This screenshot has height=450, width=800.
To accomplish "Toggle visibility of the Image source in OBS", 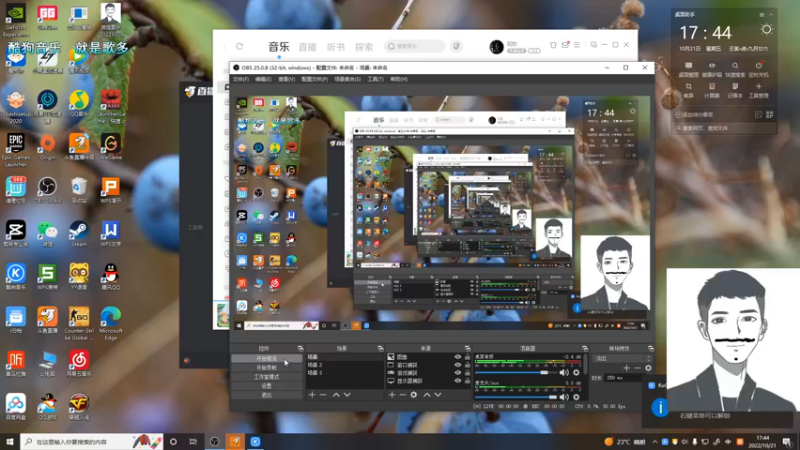I will pyautogui.click(x=458, y=357).
